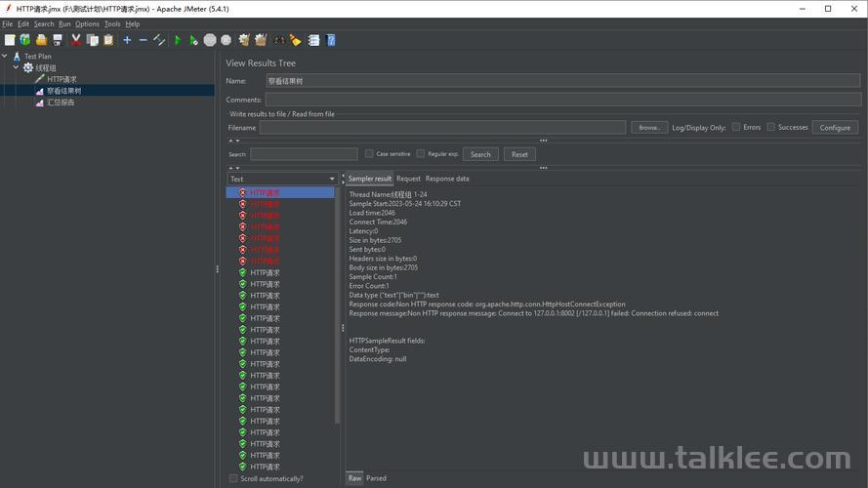
Task: Click the Test Plan flask icon
Action: pos(17,56)
